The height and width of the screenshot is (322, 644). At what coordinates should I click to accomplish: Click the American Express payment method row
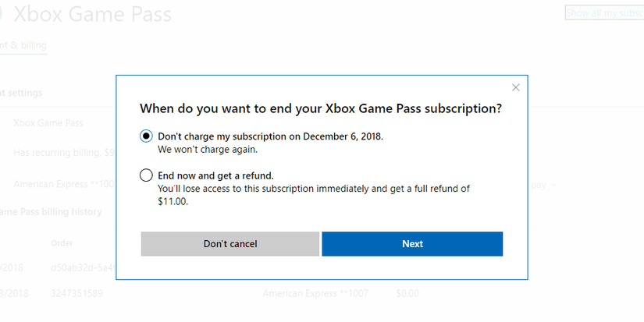click(64, 185)
